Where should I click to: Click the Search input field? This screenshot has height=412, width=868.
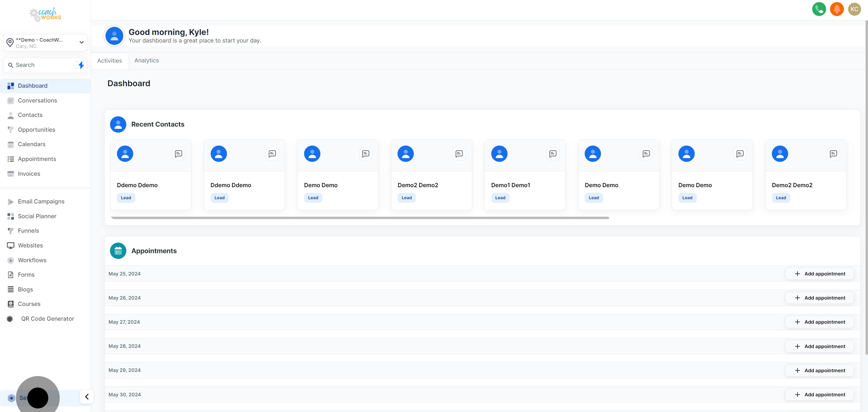[x=40, y=65]
